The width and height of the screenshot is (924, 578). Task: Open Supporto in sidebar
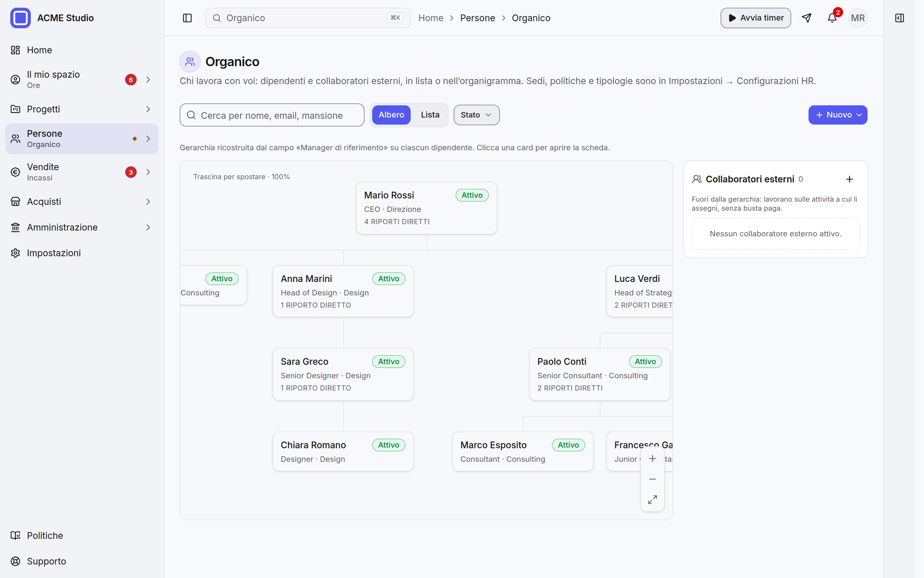point(82,561)
